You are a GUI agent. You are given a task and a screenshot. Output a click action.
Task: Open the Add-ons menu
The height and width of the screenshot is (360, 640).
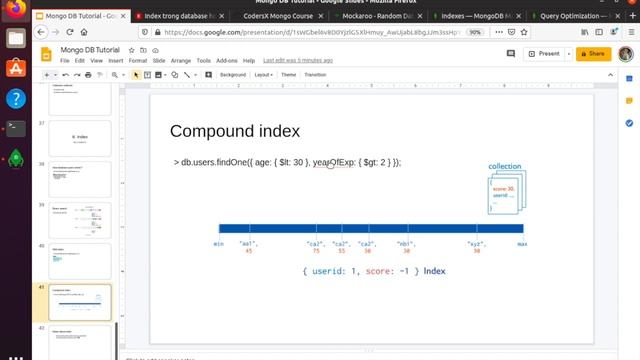[227, 60]
